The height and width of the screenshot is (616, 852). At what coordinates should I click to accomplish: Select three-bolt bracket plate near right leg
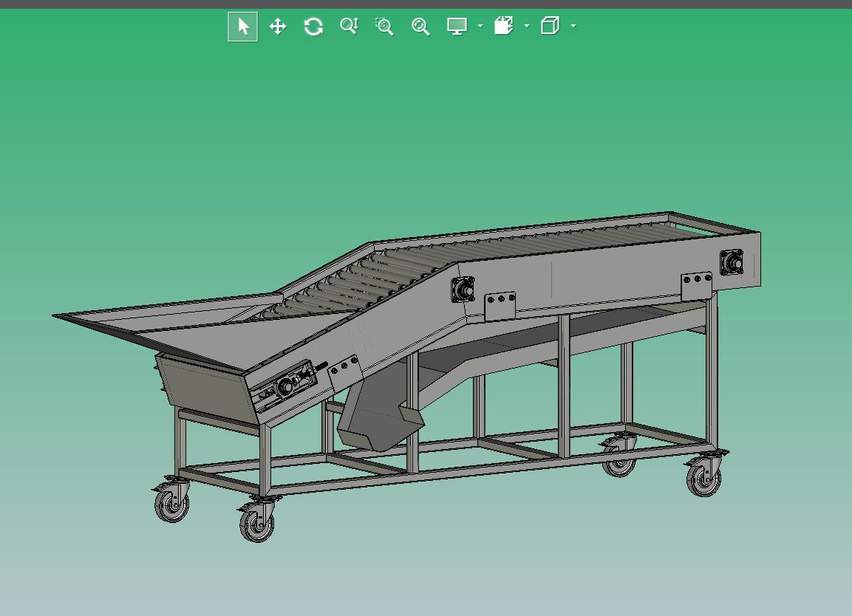click(x=697, y=286)
